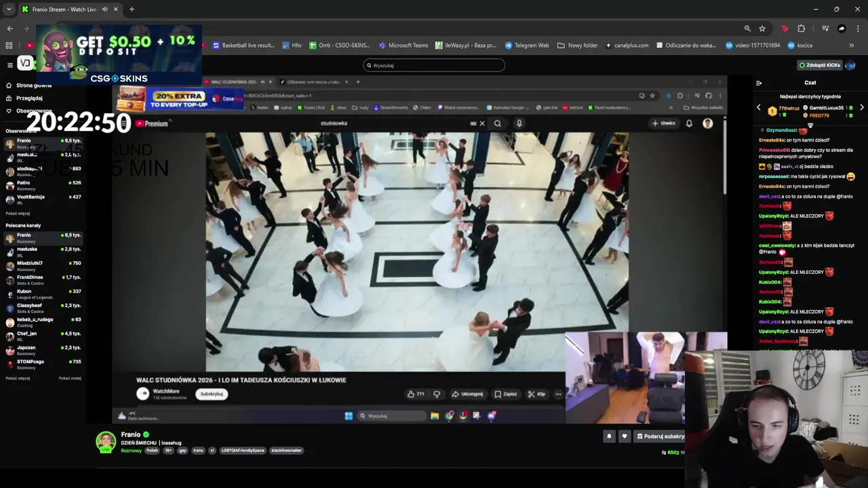Image resolution: width=868 pixels, height=488 pixels.
Task: Click the Udostępnij share button
Action: (x=468, y=394)
